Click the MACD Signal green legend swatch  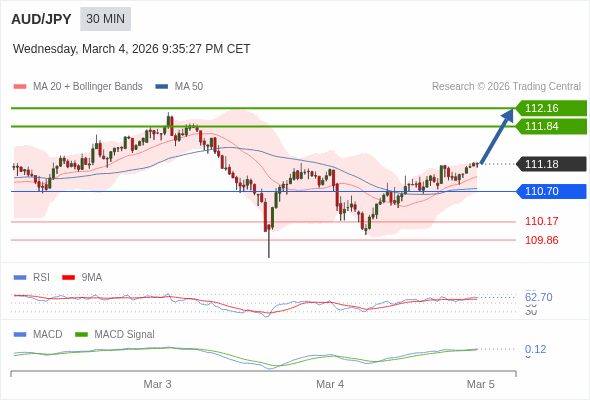[x=81, y=335]
